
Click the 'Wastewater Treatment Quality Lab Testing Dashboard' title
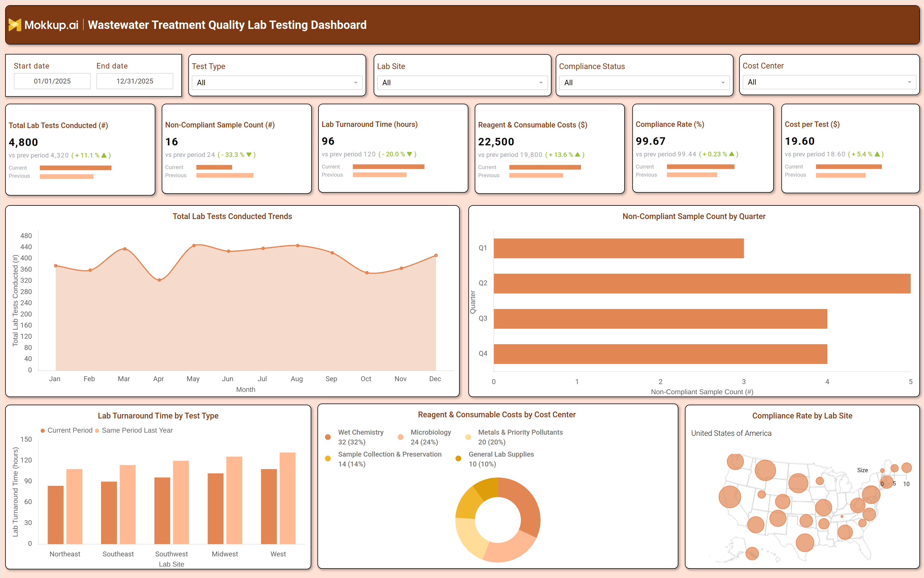pyautogui.click(x=227, y=25)
